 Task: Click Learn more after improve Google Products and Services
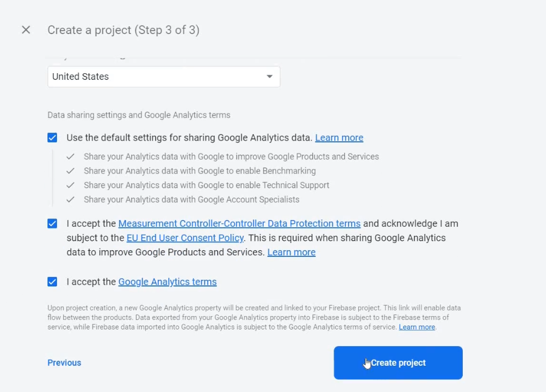(x=291, y=252)
